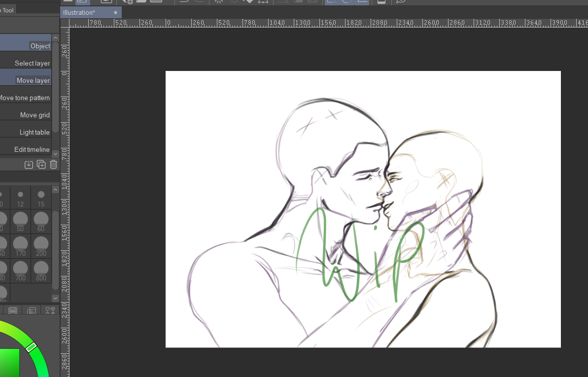Switch to the Illustration* canvas tab
This screenshot has height=377, width=588.
click(79, 12)
